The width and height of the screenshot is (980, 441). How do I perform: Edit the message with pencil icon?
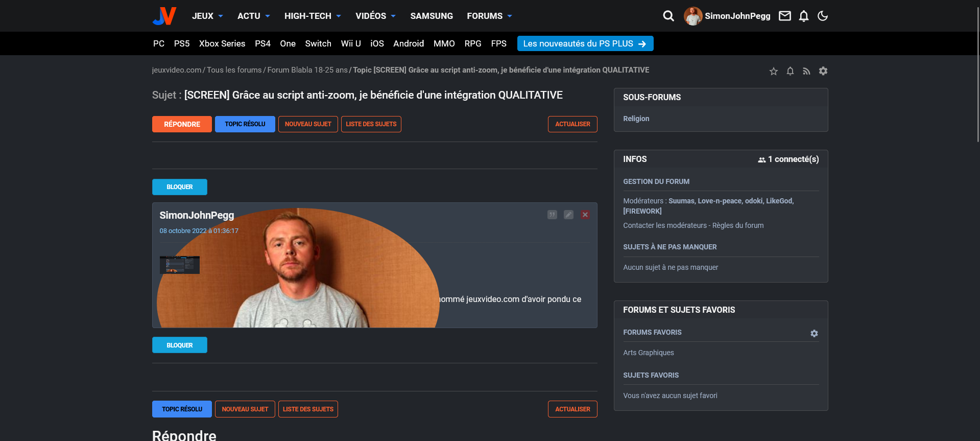[x=568, y=215]
